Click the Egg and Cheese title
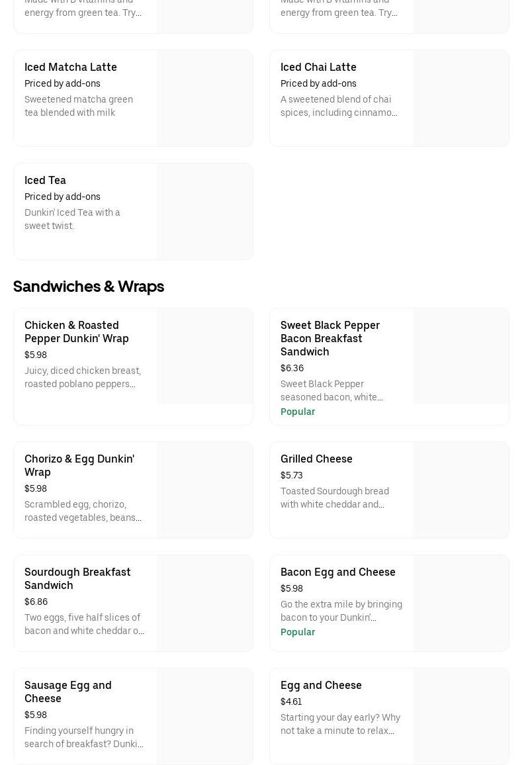This screenshot has height=765, width=532. 321,685
